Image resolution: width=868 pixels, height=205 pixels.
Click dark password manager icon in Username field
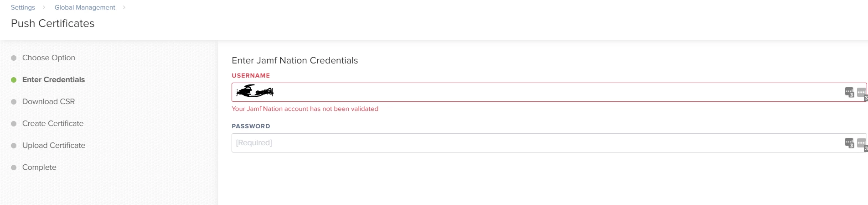849,92
